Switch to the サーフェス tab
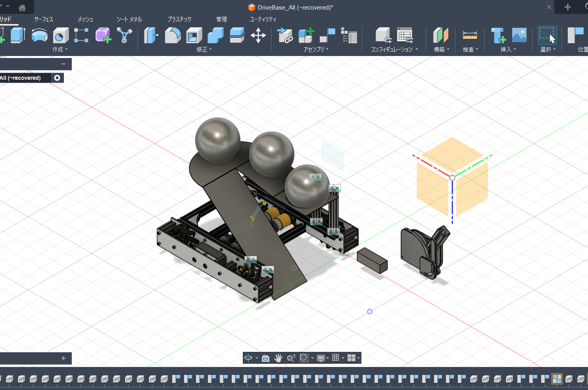Image resolution: width=588 pixels, height=390 pixels. 44,19
